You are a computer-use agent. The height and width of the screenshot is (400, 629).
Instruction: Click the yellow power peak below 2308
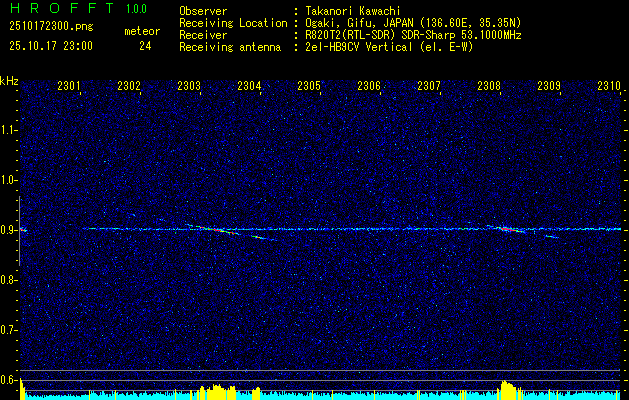pyautogui.click(x=508, y=388)
